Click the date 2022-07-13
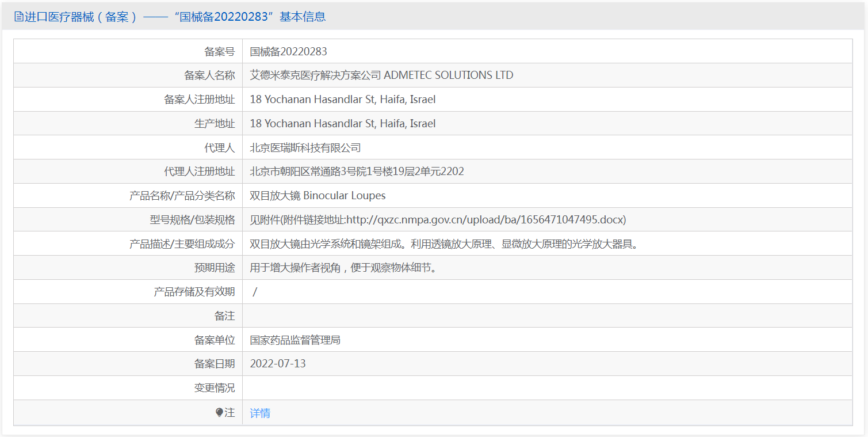The image size is (868, 437). click(x=278, y=364)
